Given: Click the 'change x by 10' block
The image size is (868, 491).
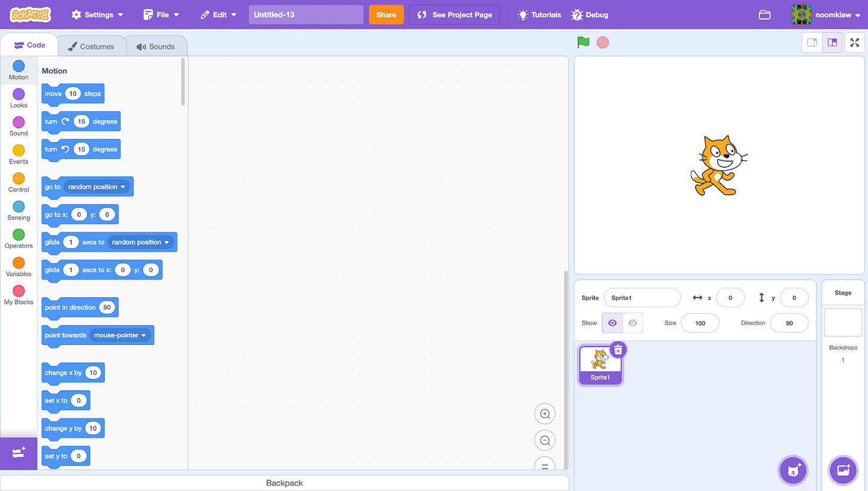Looking at the screenshot, I should (73, 373).
